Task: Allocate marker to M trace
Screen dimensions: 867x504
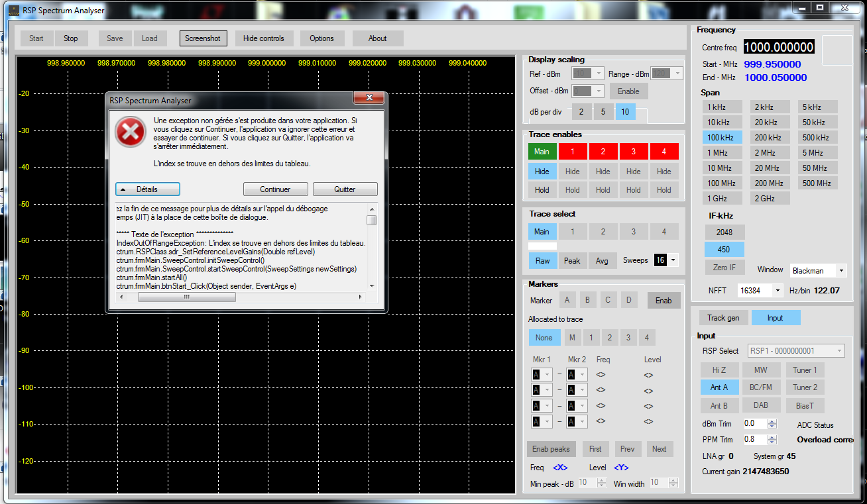Action: [x=573, y=338]
